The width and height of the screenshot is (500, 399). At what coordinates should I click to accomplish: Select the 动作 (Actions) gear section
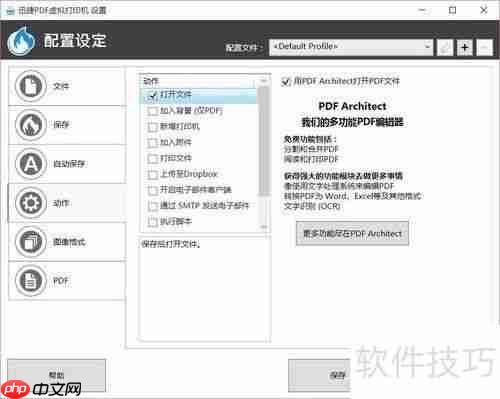pyautogui.click(x=67, y=203)
